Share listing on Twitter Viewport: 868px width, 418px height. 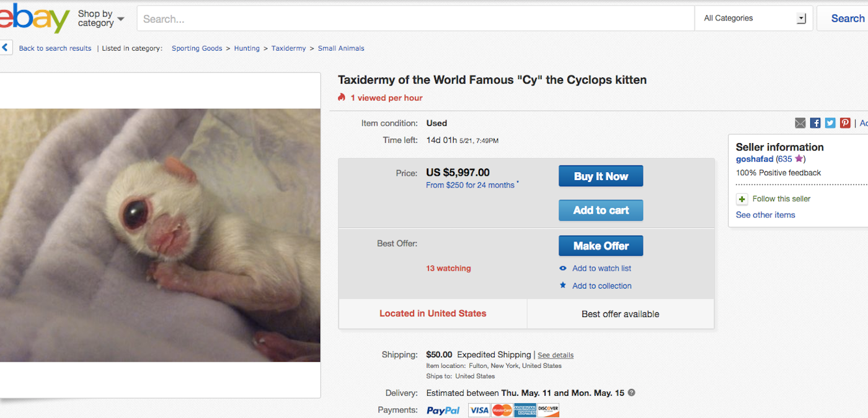coord(830,123)
